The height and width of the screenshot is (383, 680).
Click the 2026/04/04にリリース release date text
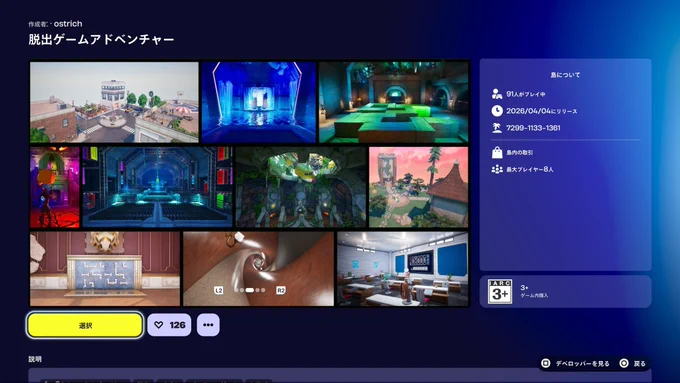click(542, 111)
